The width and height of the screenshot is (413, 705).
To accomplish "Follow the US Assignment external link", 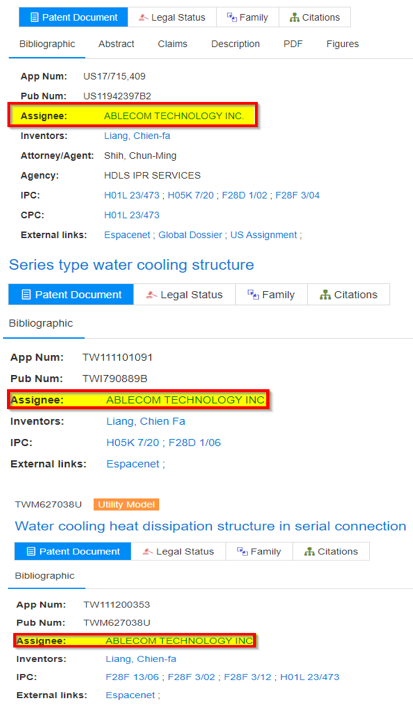I will (264, 235).
